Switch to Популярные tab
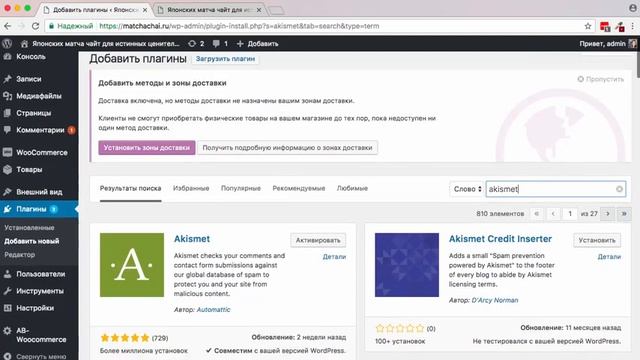This screenshot has height=360, width=640. 241,188
